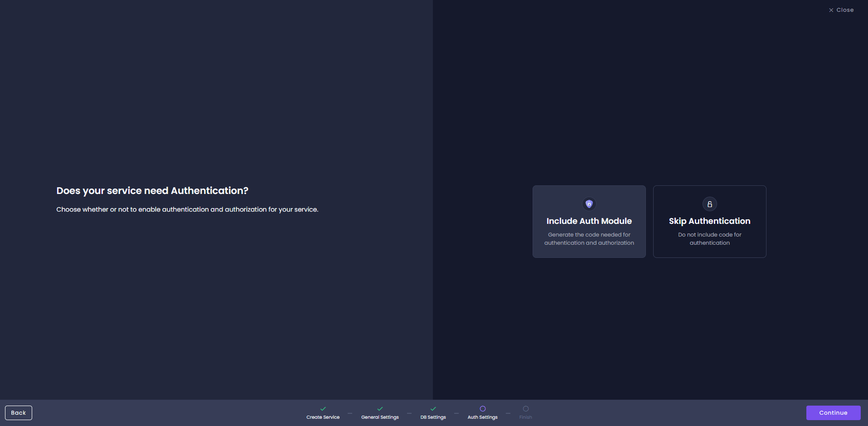Click the Auth Settings step circle
The width and height of the screenshot is (868, 426).
[482, 409]
